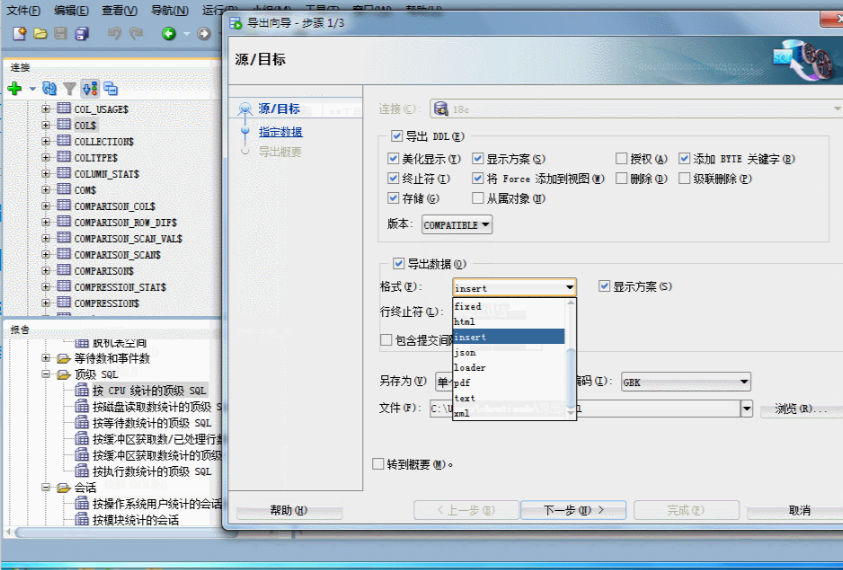Uncheck the 终止符 checkbox
Image resolution: width=843 pixels, height=570 pixels.
click(x=393, y=179)
